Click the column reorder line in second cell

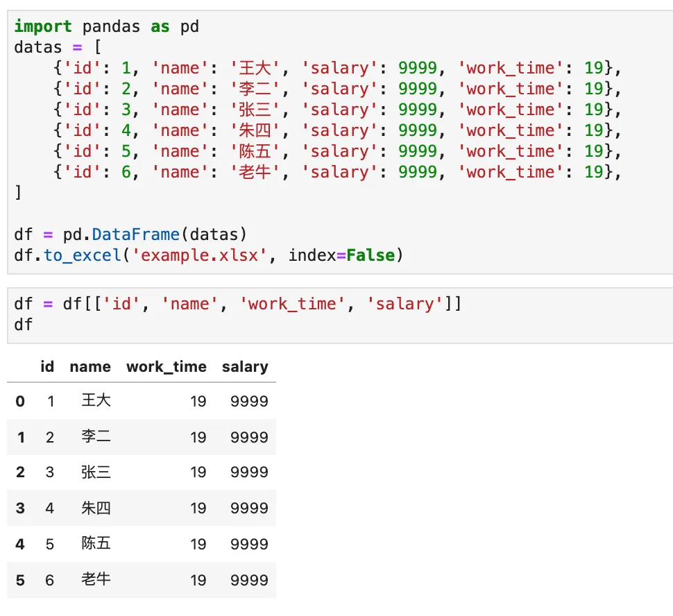tap(237, 305)
